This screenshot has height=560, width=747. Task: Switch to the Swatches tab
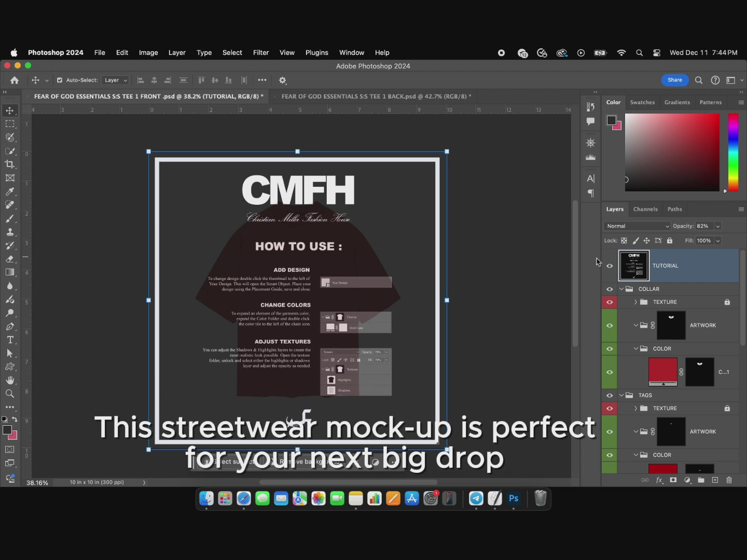point(642,103)
